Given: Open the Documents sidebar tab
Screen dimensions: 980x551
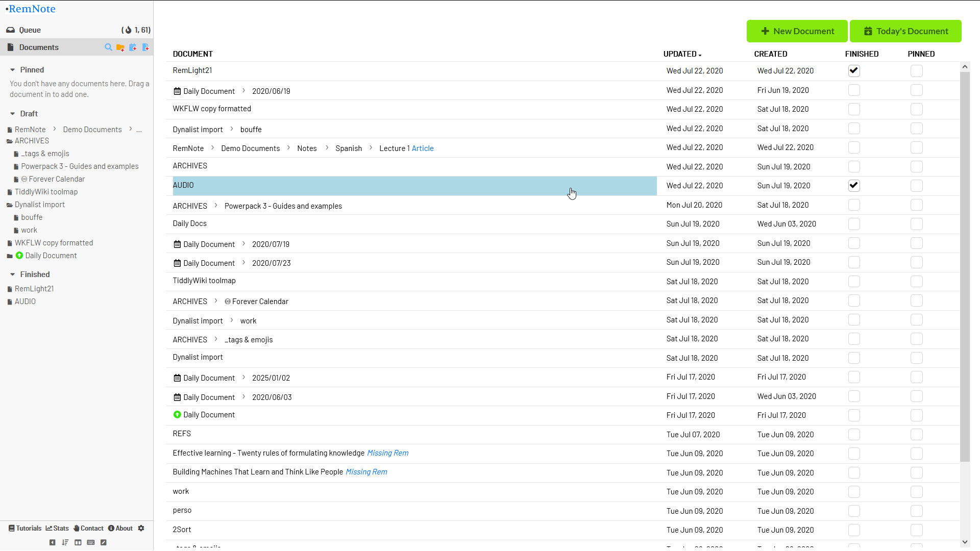Looking at the screenshot, I should (77, 47).
